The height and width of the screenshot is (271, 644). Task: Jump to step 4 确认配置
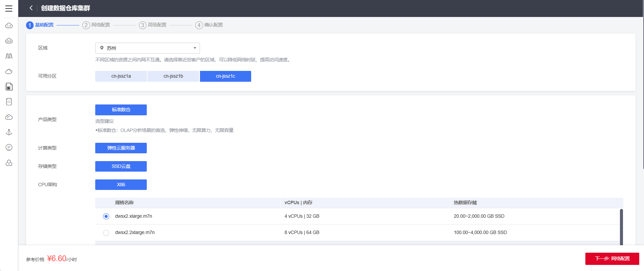click(209, 25)
